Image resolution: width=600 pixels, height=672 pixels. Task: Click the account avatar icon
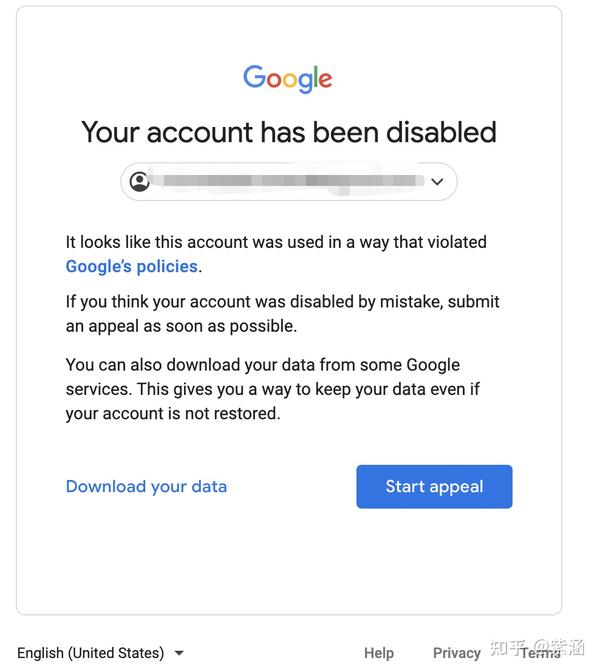tap(140, 181)
